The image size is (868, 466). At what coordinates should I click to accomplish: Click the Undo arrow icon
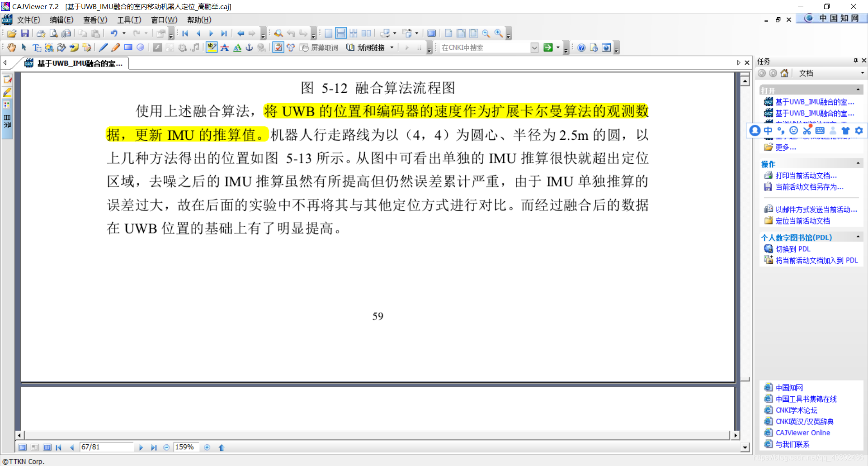point(114,33)
